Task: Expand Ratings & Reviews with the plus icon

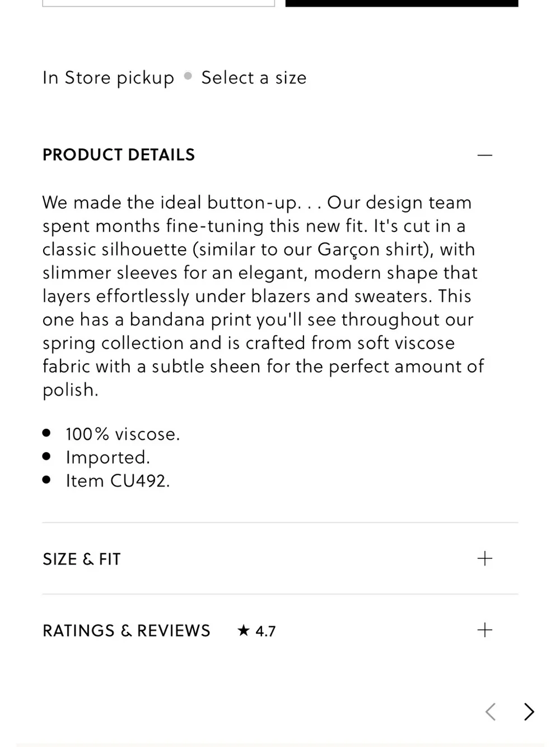Action: click(485, 630)
